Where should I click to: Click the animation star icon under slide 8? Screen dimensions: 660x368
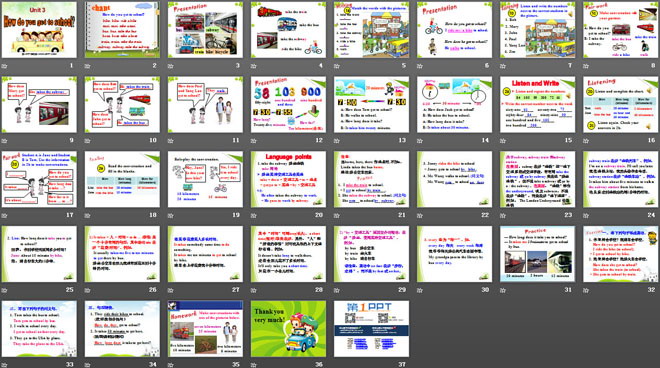[586, 66]
